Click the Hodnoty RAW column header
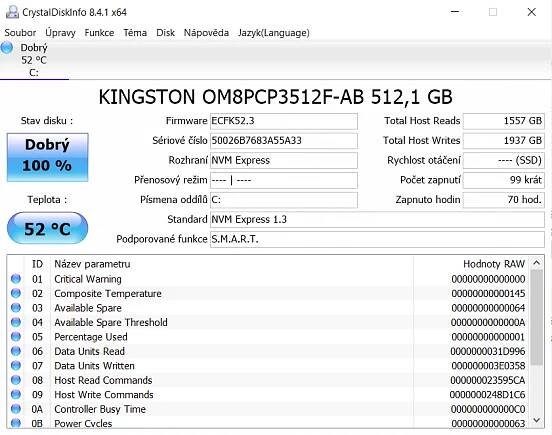 point(494,264)
